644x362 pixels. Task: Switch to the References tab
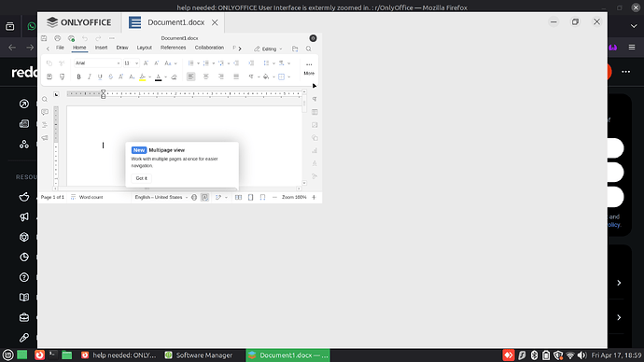(173, 48)
